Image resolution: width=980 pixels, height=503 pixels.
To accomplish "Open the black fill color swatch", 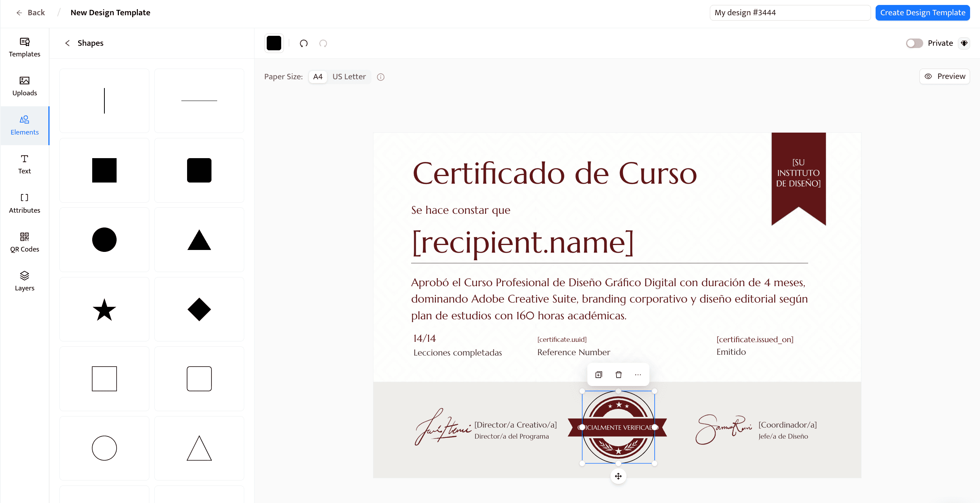I will click(x=274, y=43).
